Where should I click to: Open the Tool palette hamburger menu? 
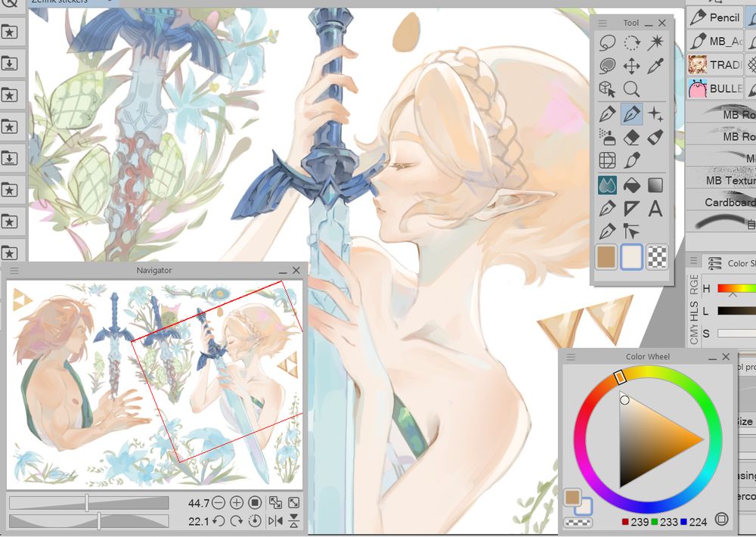(x=603, y=23)
